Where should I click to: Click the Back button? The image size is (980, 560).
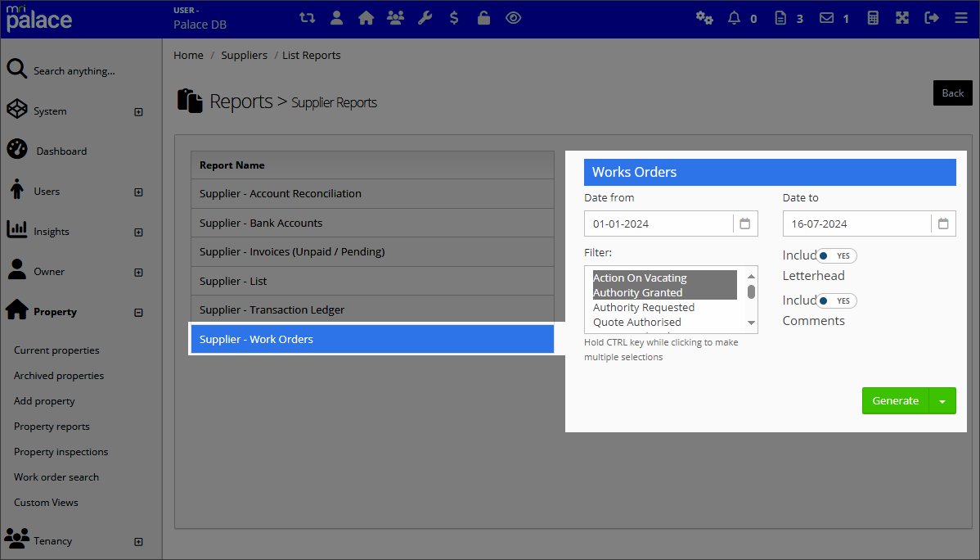(952, 93)
